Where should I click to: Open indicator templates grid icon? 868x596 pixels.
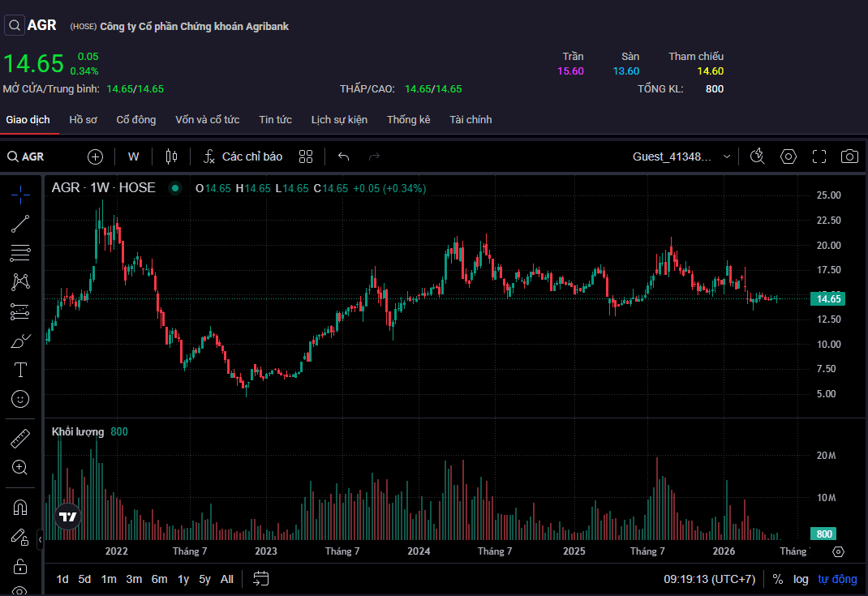click(x=306, y=157)
